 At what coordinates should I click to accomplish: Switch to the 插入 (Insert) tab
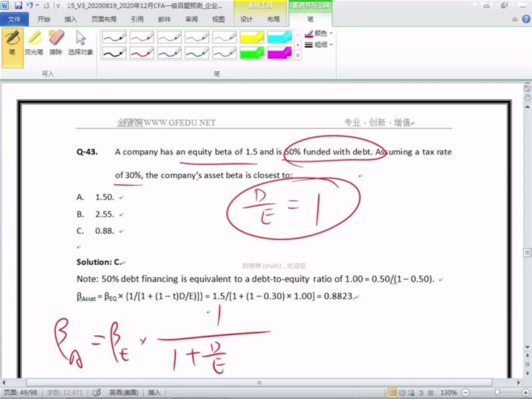(70, 19)
